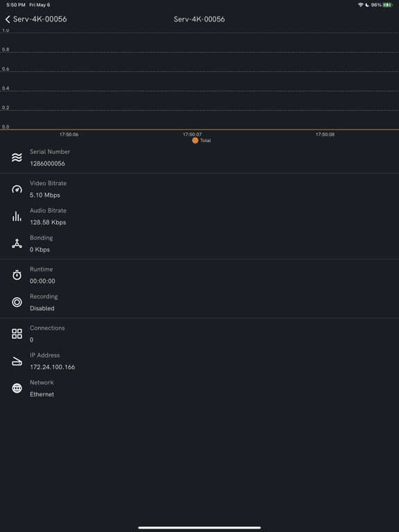
Task: Click the Network label
Action: [42, 382]
